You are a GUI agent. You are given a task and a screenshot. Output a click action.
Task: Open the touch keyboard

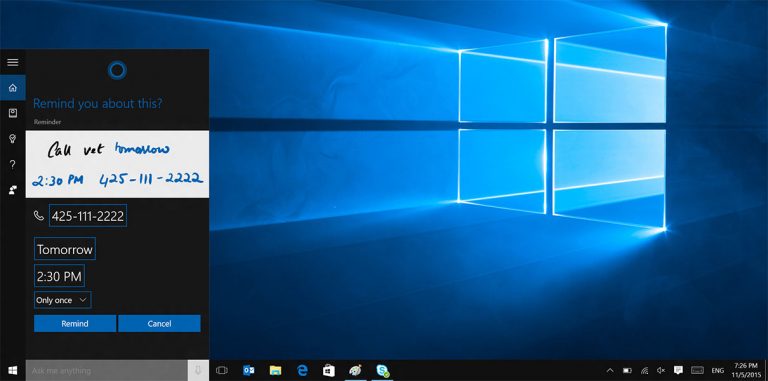point(697,370)
